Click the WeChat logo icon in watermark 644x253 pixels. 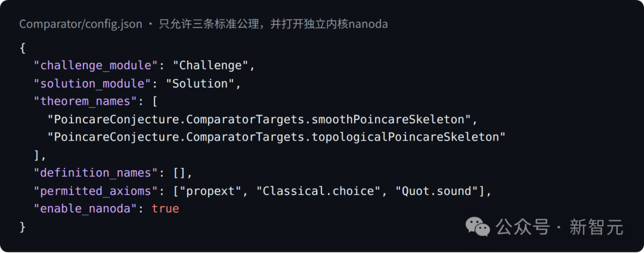pyautogui.click(x=477, y=227)
